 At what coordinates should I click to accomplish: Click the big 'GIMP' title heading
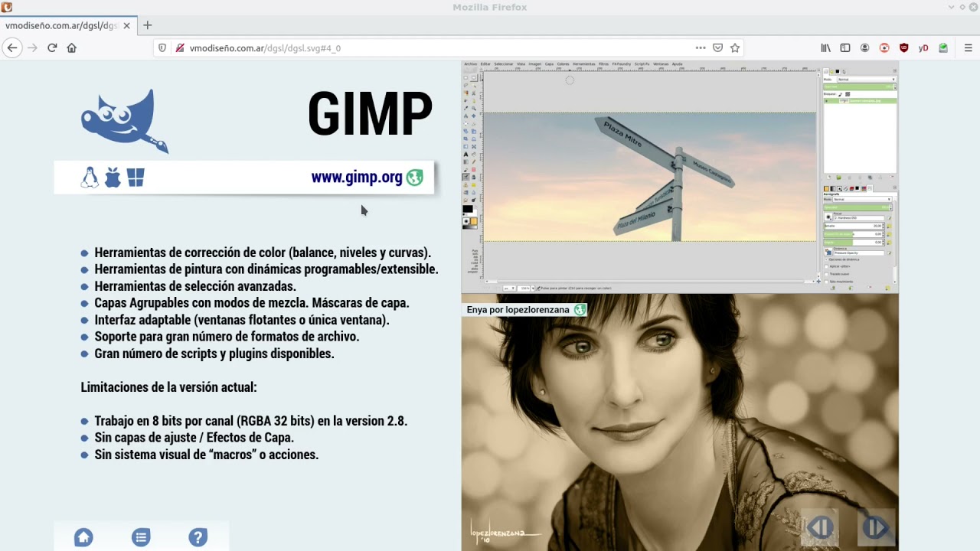(x=371, y=114)
